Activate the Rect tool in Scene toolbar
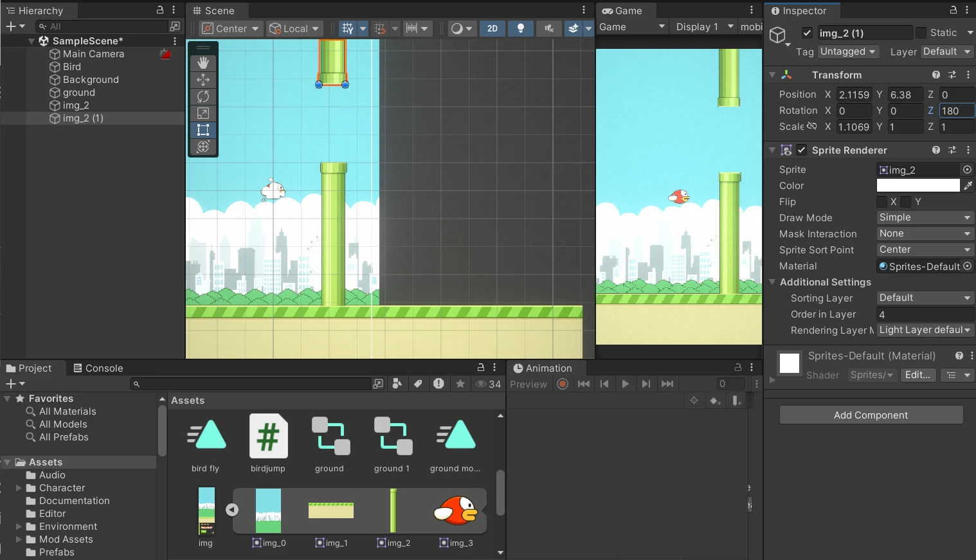 click(x=203, y=130)
